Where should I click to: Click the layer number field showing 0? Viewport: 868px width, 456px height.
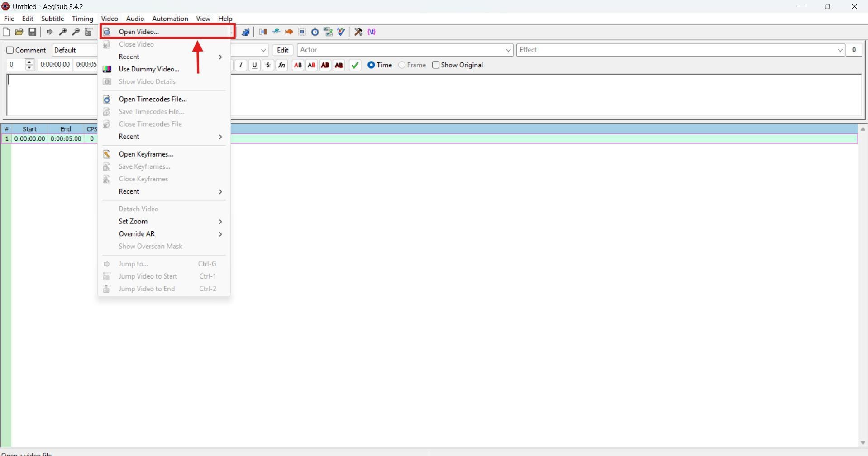[x=15, y=65]
